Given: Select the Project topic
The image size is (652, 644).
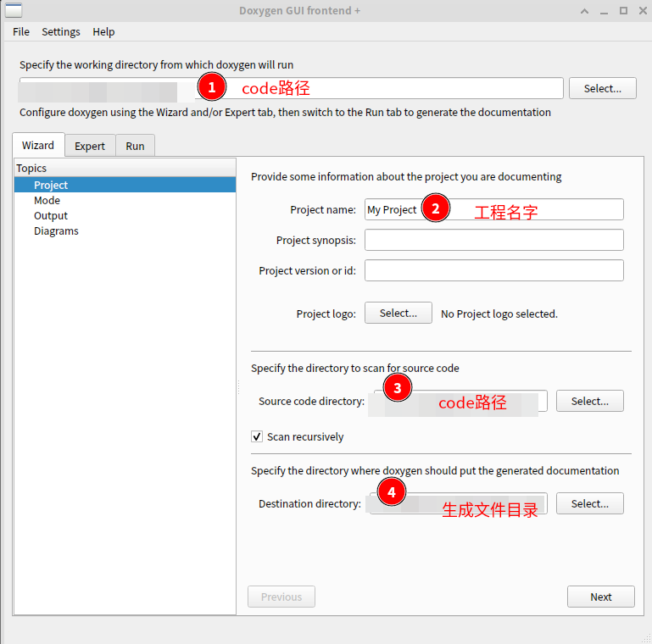Looking at the screenshot, I should [x=125, y=185].
